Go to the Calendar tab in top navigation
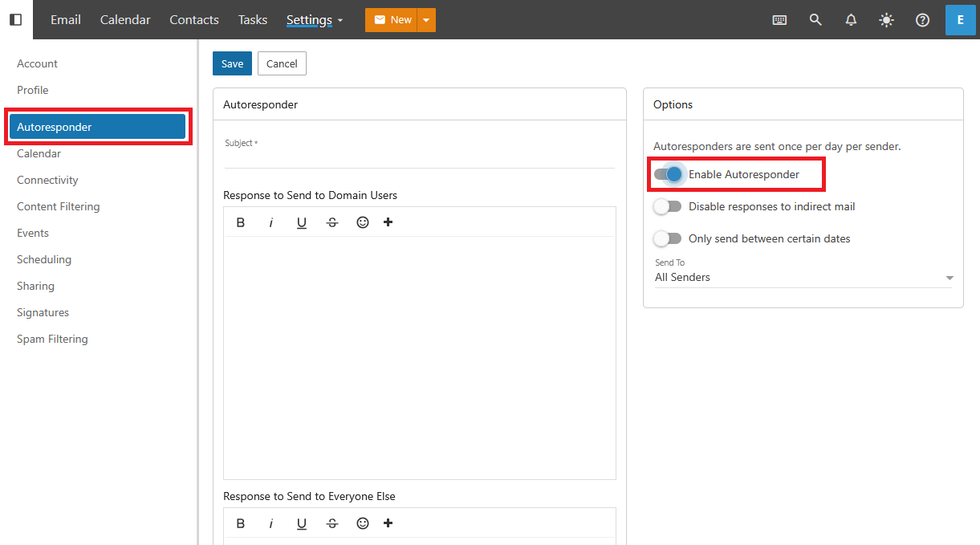This screenshot has height=545, width=980. click(x=125, y=20)
